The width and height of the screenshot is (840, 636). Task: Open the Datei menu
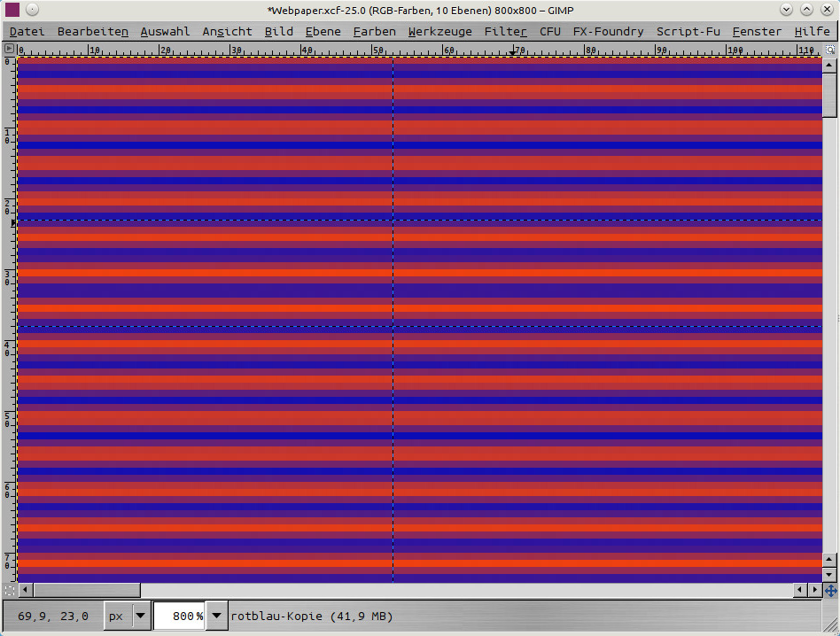click(27, 31)
